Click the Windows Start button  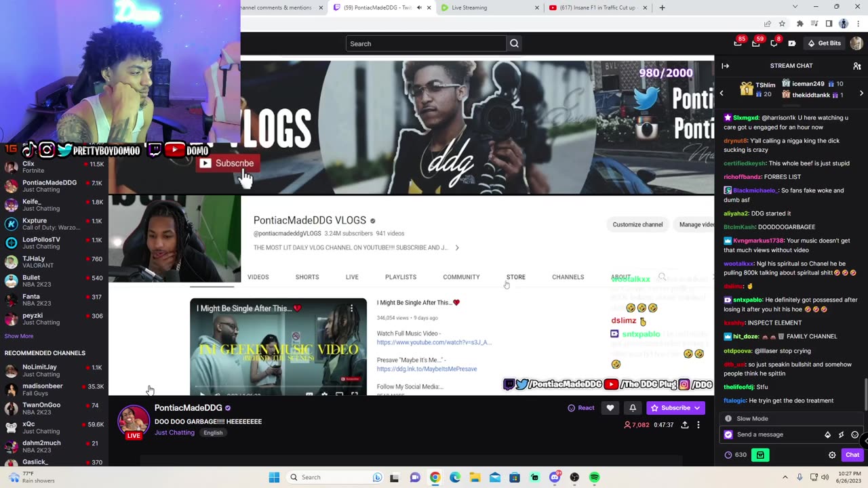[x=274, y=477]
